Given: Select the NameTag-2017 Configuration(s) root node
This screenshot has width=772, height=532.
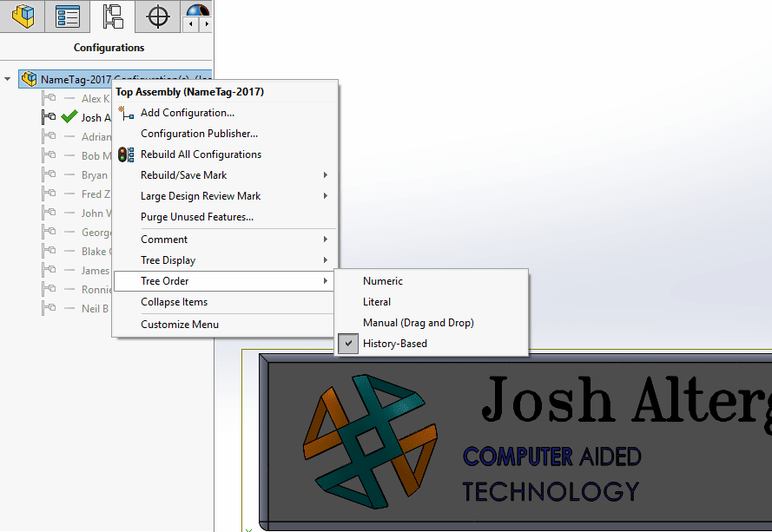Looking at the screenshot, I should click(115, 79).
